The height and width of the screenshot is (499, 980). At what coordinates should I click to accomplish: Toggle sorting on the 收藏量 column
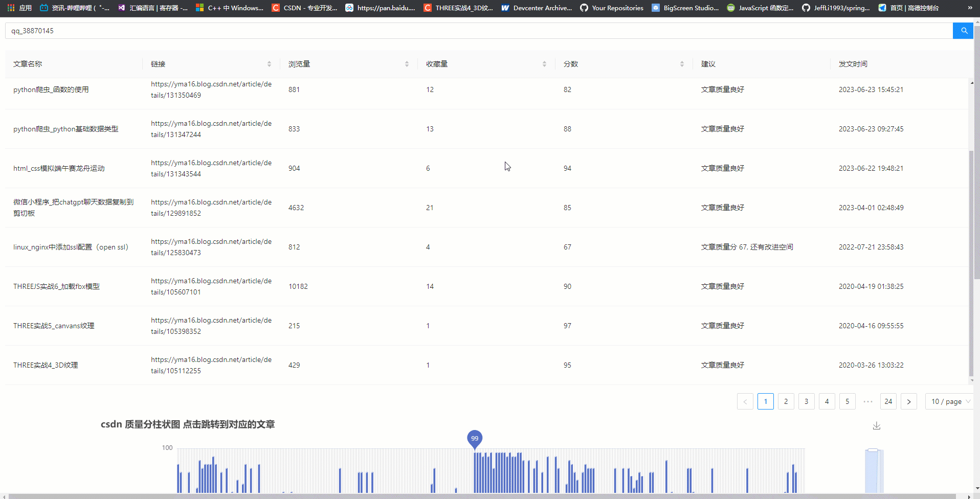tap(544, 63)
